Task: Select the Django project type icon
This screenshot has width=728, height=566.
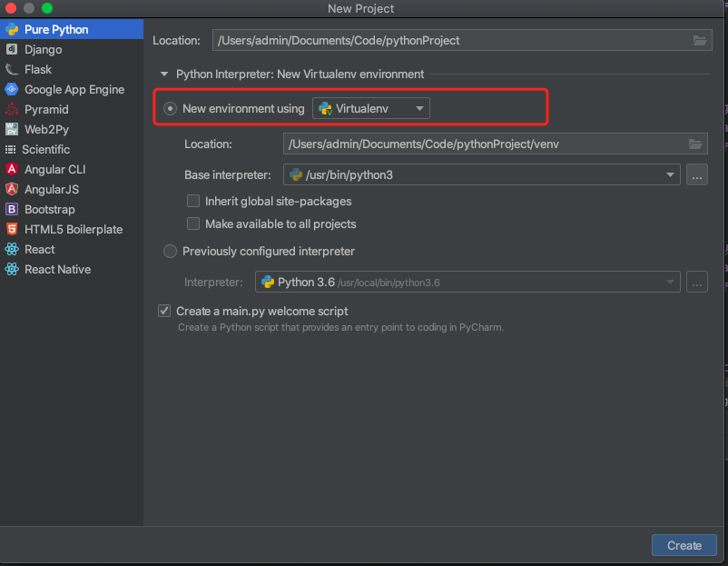Action: click(x=12, y=50)
